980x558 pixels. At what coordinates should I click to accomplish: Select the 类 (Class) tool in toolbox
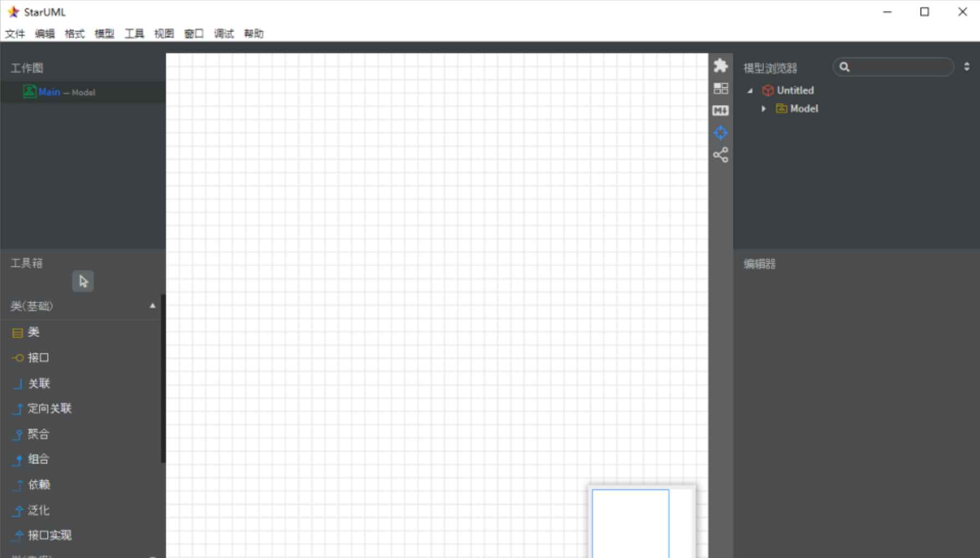[x=34, y=332]
